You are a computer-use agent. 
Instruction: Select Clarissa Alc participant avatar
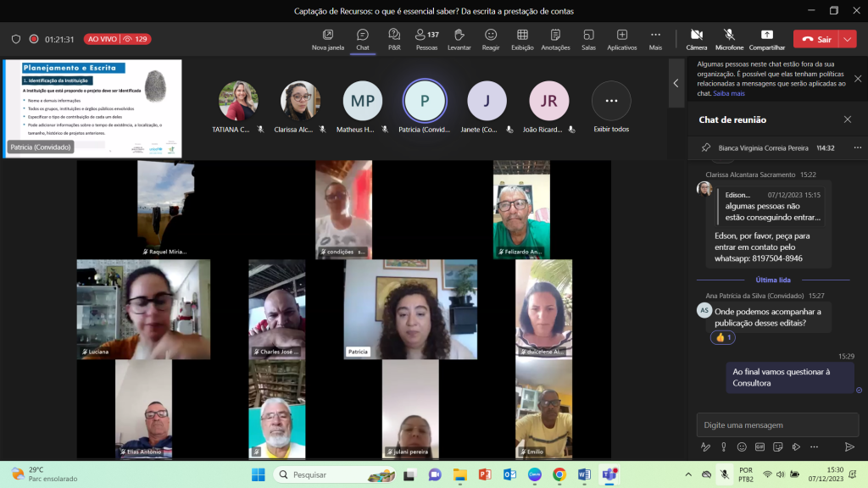[x=300, y=101]
